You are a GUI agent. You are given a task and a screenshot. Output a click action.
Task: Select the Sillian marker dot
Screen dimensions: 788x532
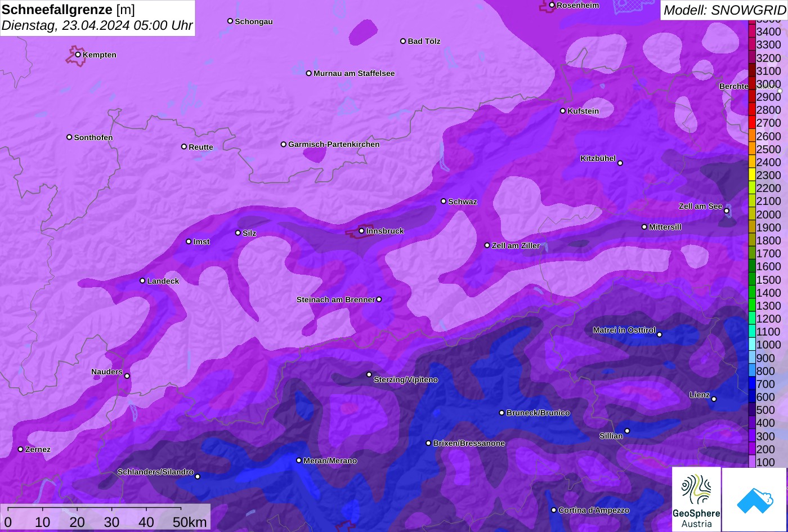click(627, 431)
